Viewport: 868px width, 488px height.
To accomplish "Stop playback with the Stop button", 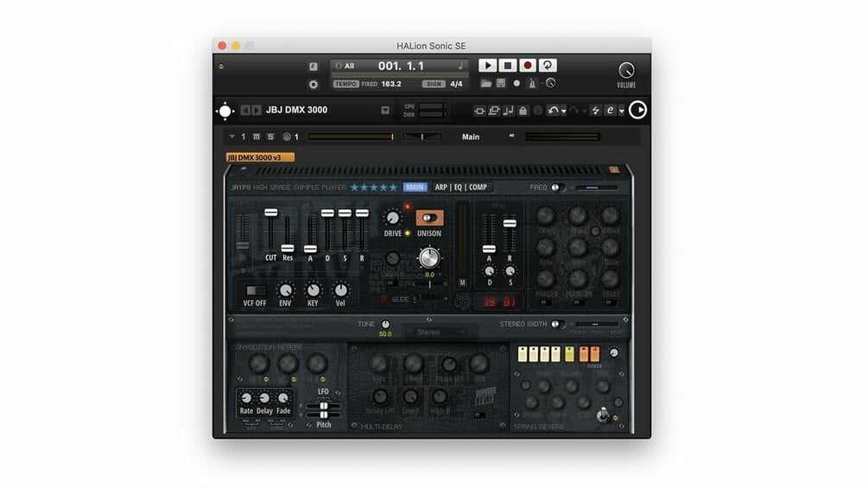I will click(x=508, y=66).
